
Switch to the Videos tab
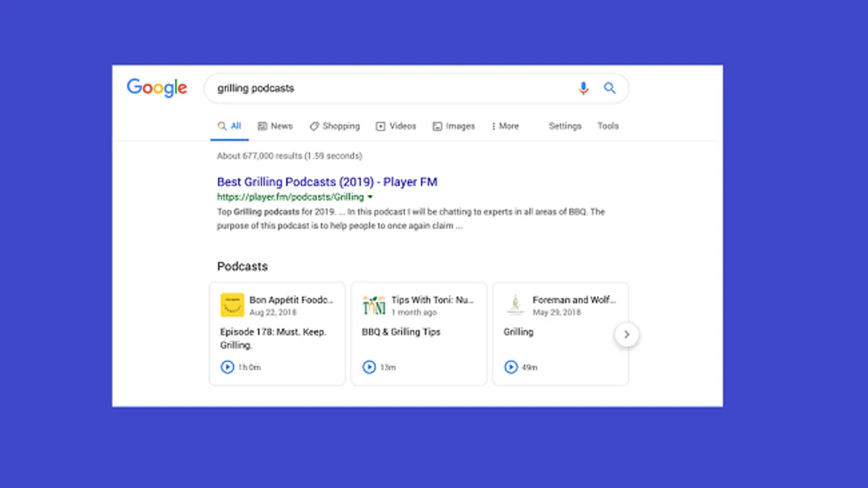pos(396,126)
